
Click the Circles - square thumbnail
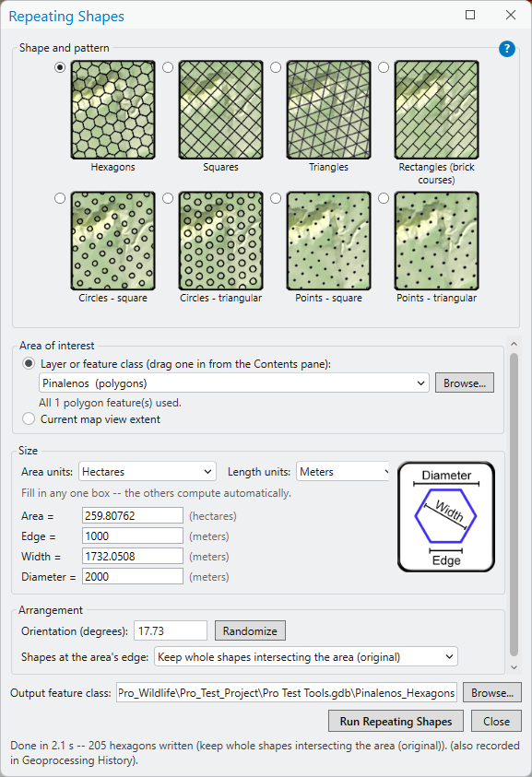[113, 241]
